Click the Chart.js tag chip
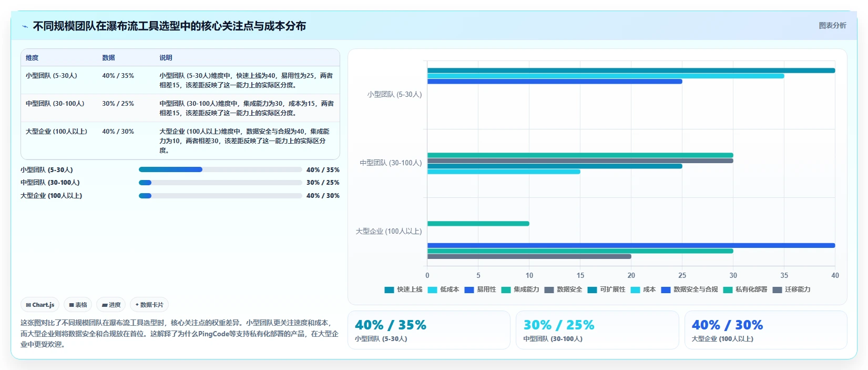Screen dimensions: 868x370 click(x=40, y=305)
